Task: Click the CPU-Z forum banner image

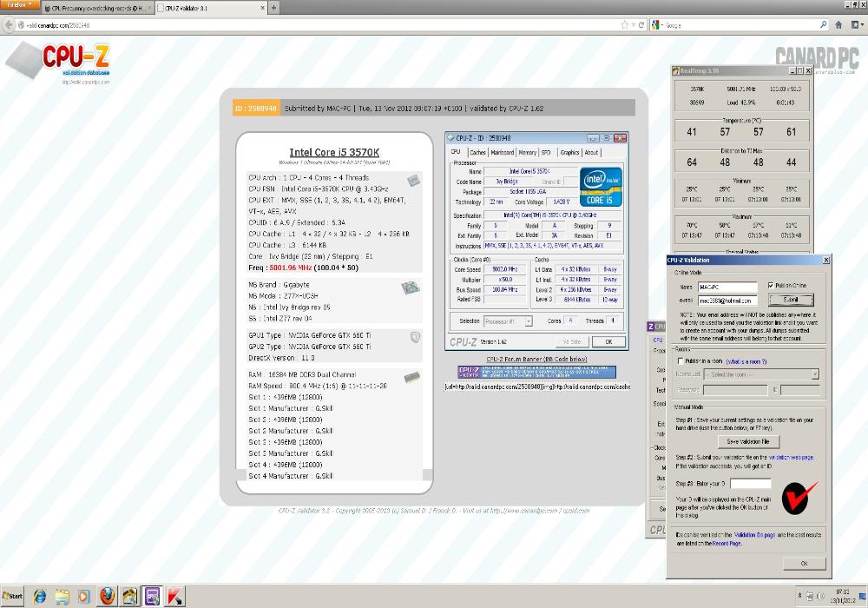Action: point(536,372)
